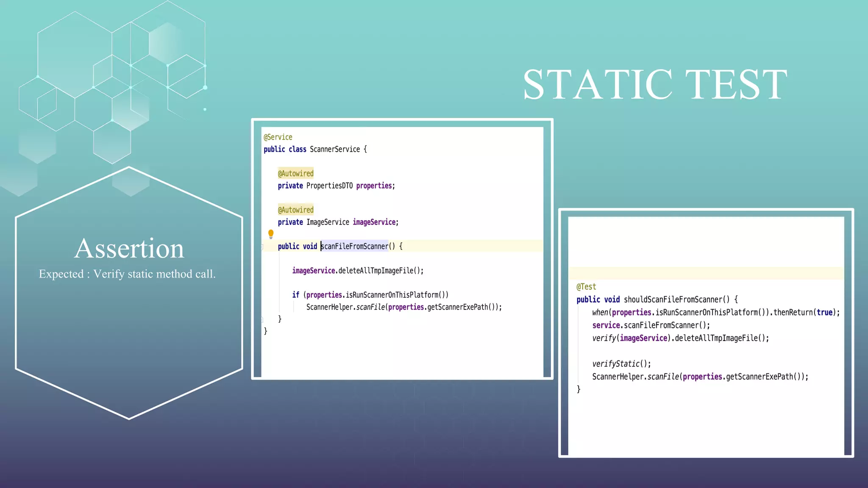The width and height of the screenshot is (868, 488).
Task: Click 'shouldScanFileFromScanner()' method declaration
Action: (657, 299)
